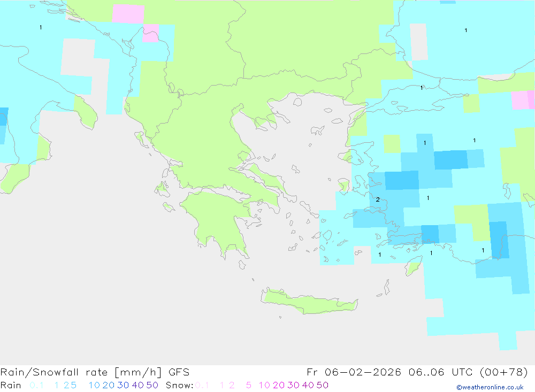Select the 0.1 value in Snow legend
Screen dimensions: 535x392
[x=202, y=385]
